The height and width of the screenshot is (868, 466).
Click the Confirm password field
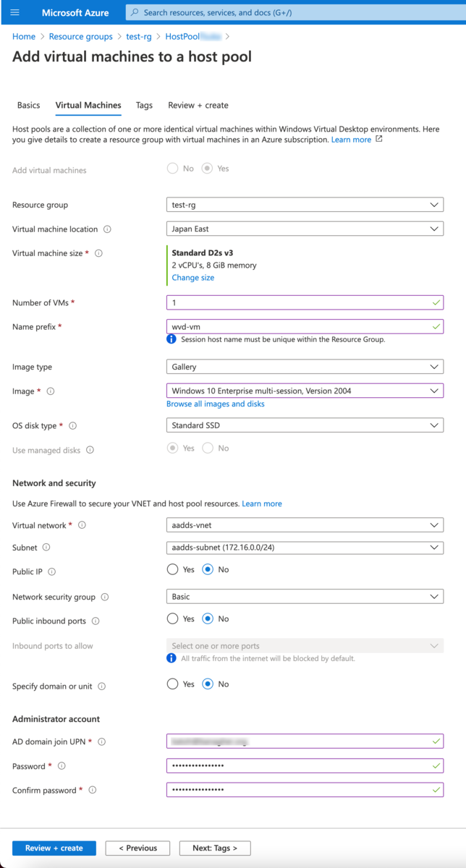pos(305,790)
